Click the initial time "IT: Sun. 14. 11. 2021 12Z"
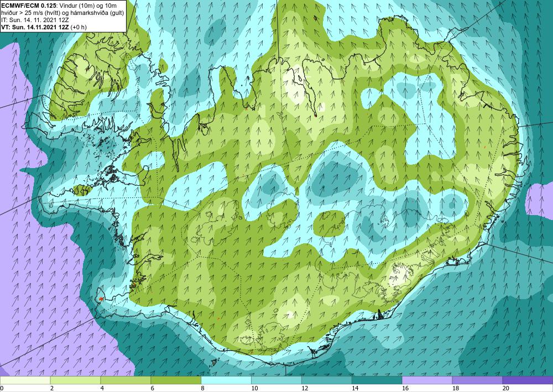553x392 pixels. [34, 20]
